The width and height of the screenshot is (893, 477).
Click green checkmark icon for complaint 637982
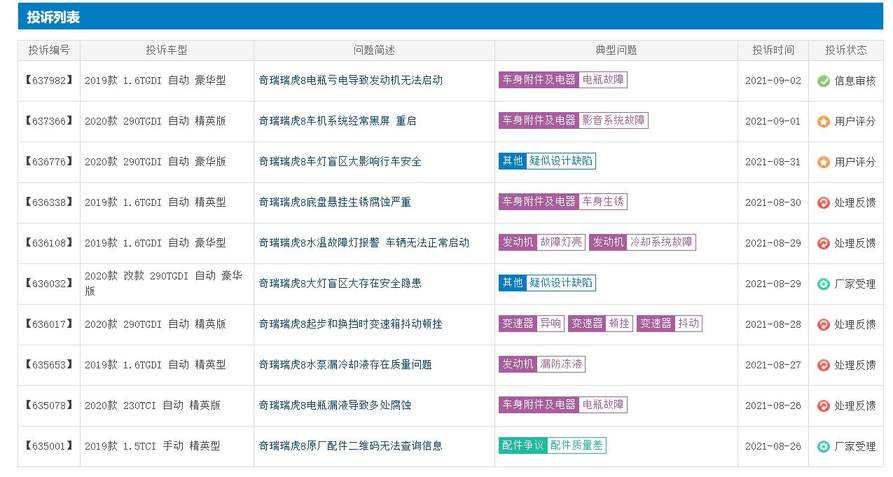click(x=823, y=81)
